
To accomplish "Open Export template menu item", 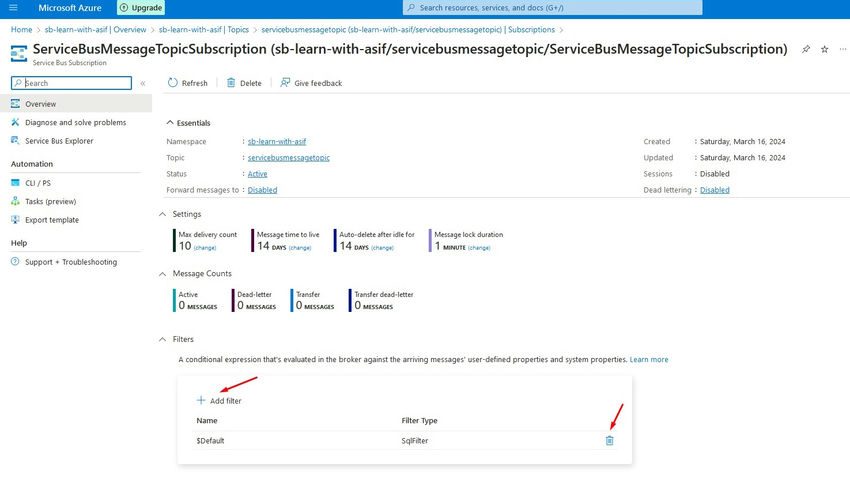I will coord(52,220).
